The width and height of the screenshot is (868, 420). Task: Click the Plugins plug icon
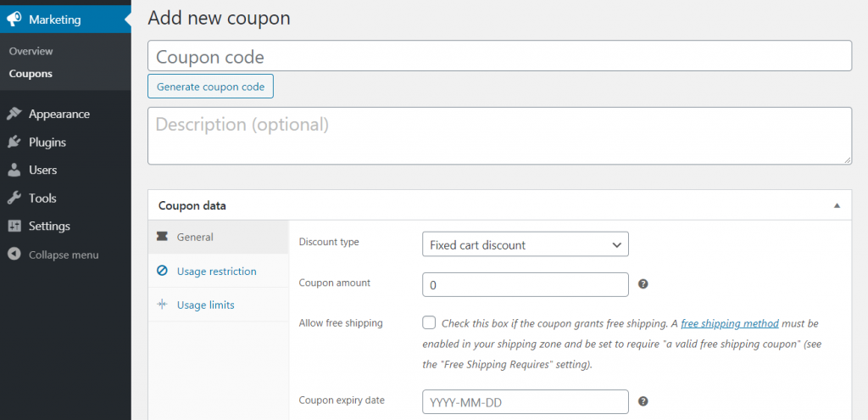(14, 143)
